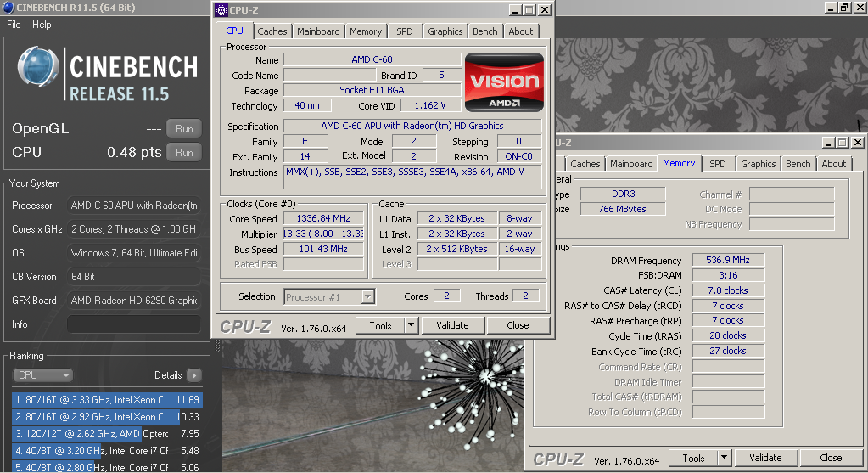Image resolution: width=868 pixels, height=473 pixels.
Task: Click Validate in front CPU-Z window
Action: tap(452, 326)
